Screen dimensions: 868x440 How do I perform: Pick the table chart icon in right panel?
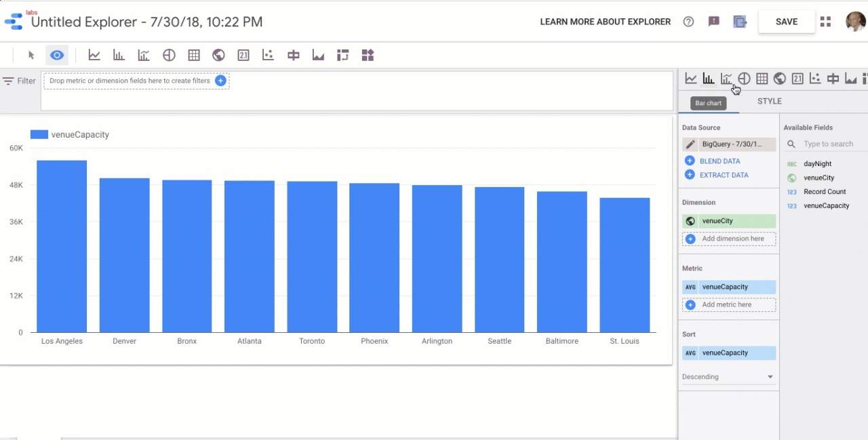click(762, 79)
